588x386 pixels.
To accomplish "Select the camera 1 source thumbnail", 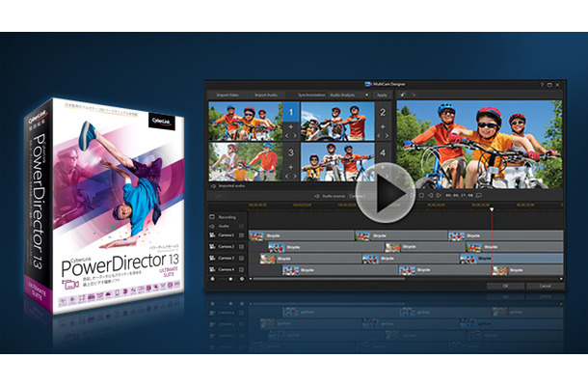I will (x=246, y=122).
